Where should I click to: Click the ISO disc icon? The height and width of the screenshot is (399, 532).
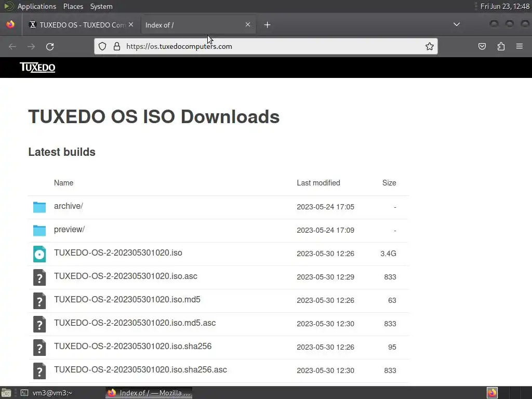click(39, 254)
